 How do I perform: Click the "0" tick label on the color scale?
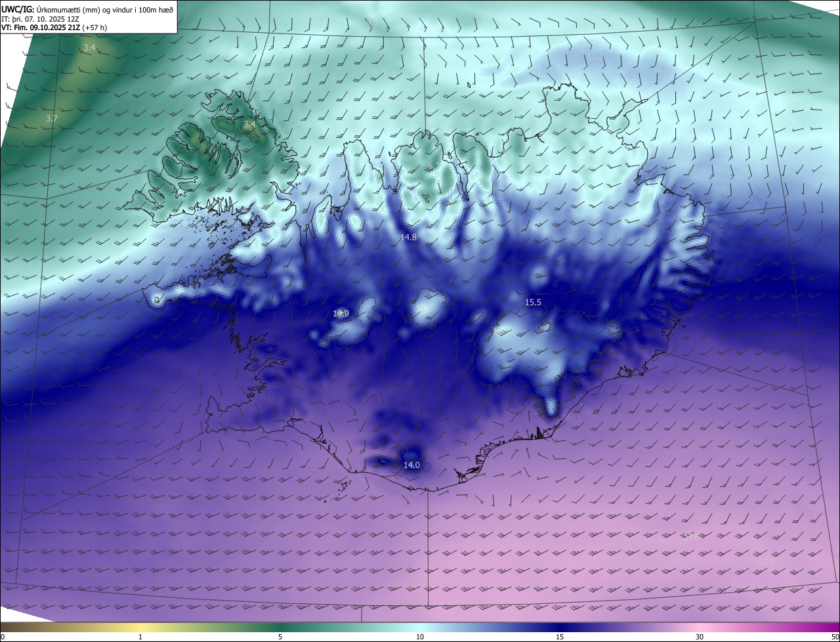click(x=3, y=637)
